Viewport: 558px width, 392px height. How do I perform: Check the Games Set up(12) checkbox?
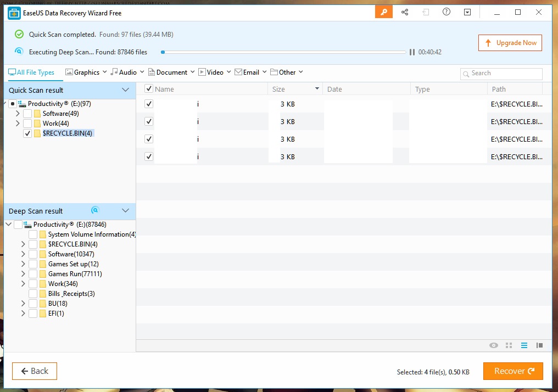click(x=33, y=264)
